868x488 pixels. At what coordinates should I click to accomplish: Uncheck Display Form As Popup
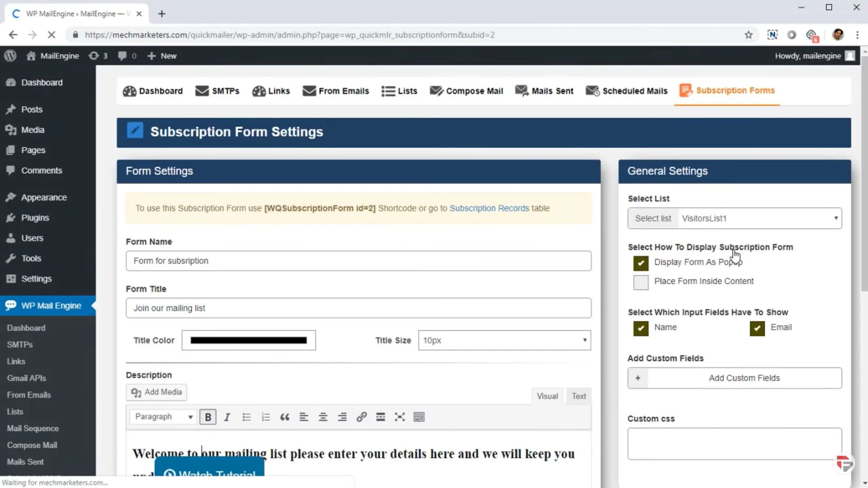640,263
